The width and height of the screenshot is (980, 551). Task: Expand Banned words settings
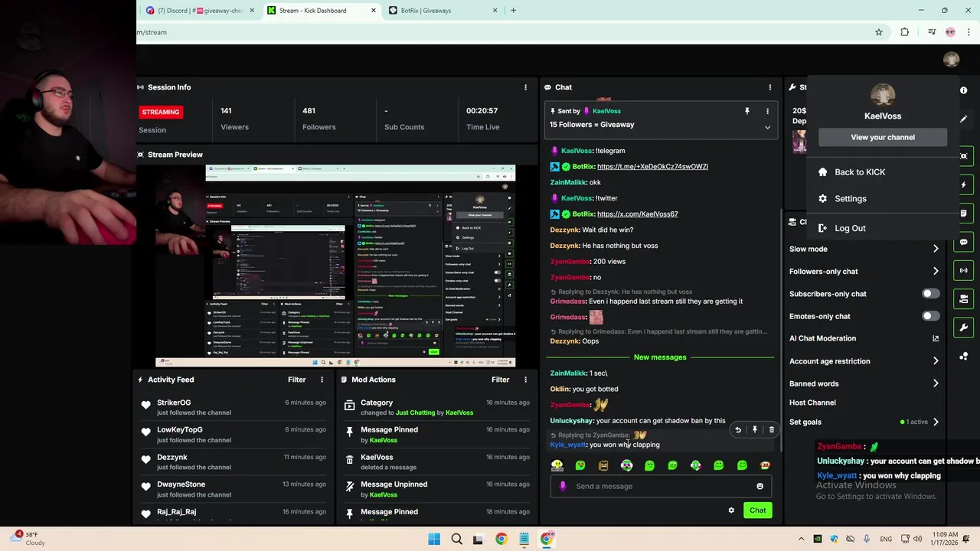coord(936,383)
